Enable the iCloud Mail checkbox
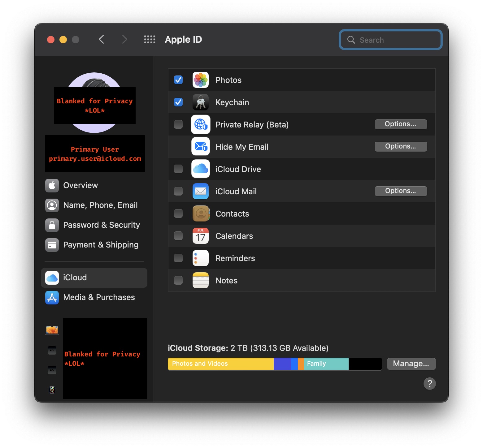Viewport: 483px width, 448px height. (x=178, y=191)
